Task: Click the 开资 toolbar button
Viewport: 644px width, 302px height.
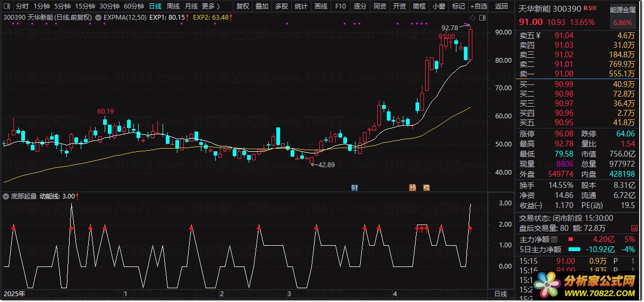Action: tap(400, 6)
